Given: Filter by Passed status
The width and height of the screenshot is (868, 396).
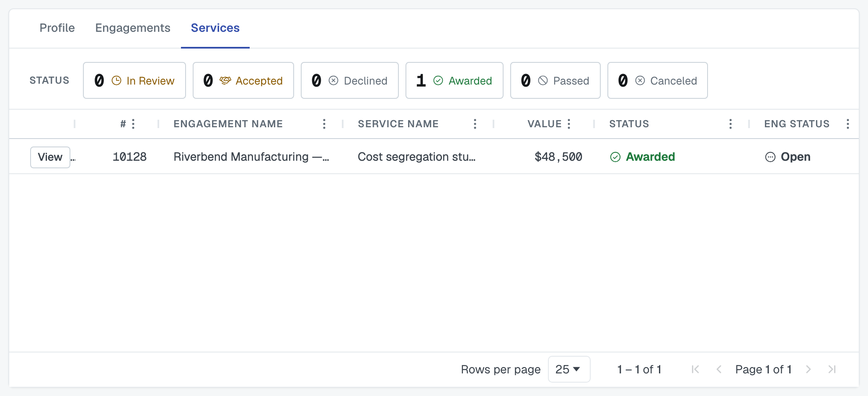Looking at the screenshot, I should pos(555,80).
